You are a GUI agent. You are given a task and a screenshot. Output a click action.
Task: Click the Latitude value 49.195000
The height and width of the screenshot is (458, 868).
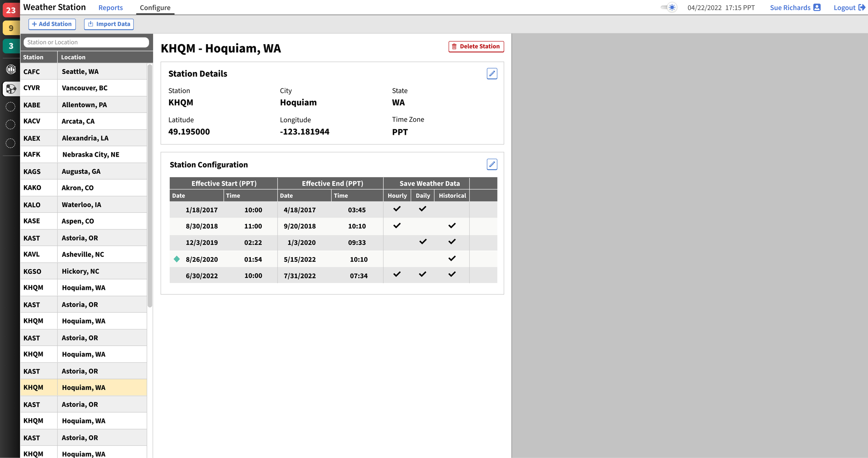pyautogui.click(x=189, y=132)
